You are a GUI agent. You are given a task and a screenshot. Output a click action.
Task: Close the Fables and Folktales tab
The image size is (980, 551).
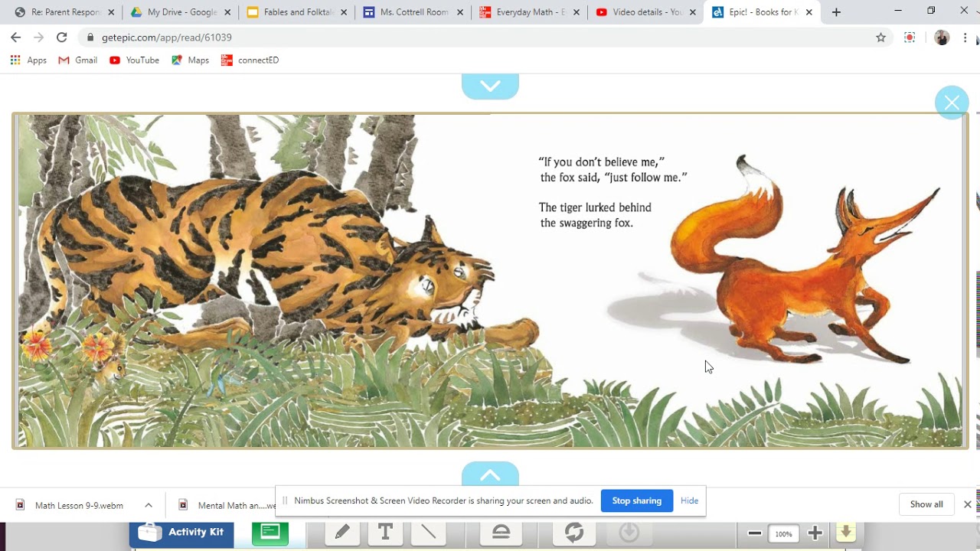pos(344,12)
